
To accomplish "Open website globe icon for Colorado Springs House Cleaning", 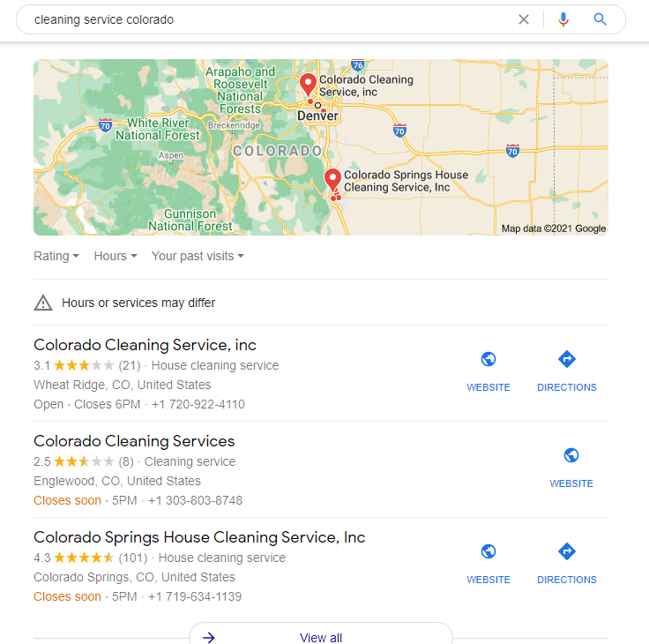I will (x=489, y=551).
